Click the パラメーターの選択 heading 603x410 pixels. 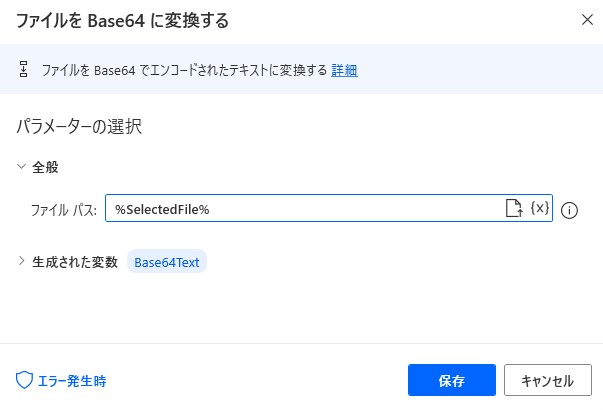[79, 127]
